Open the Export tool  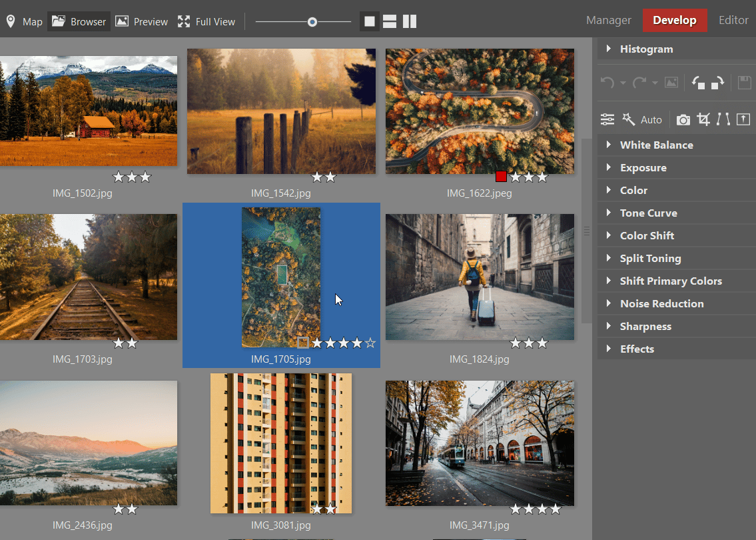click(743, 119)
